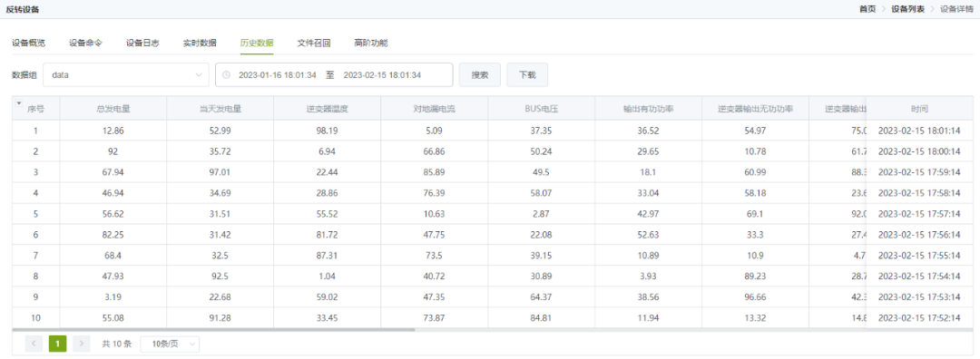Click the 逆变器输出无功功率 column header
The width and height of the screenshot is (980, 359).
755,109
